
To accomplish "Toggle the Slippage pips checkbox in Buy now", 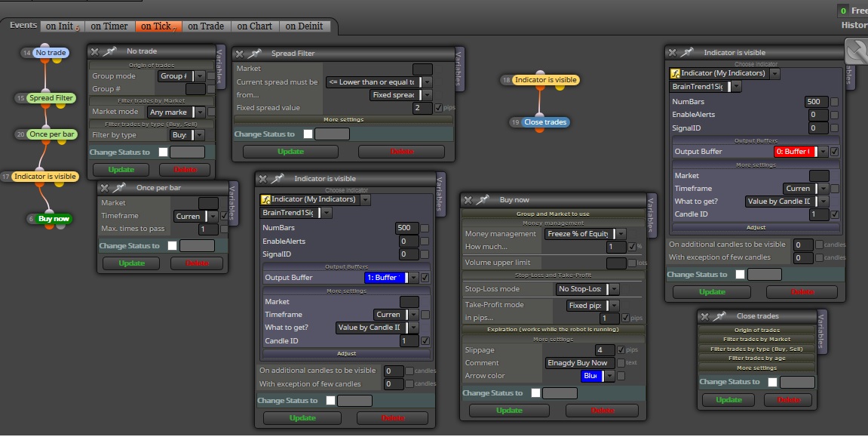I will pyautogui.click(x=621, y=350).
